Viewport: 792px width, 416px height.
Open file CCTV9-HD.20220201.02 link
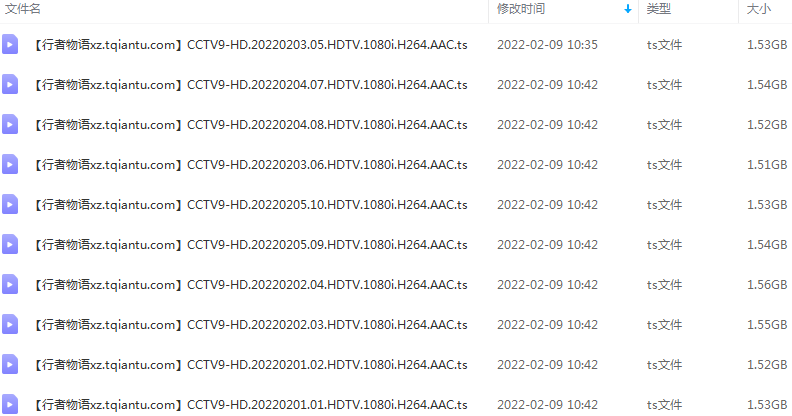point(250,365)
